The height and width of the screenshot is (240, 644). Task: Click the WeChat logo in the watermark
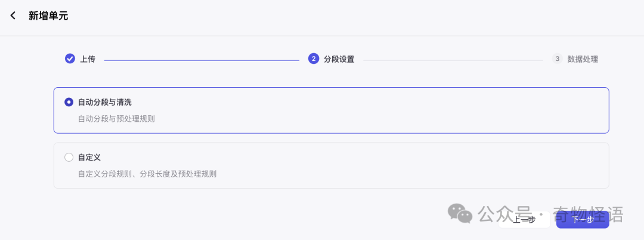tap(460, 213)
